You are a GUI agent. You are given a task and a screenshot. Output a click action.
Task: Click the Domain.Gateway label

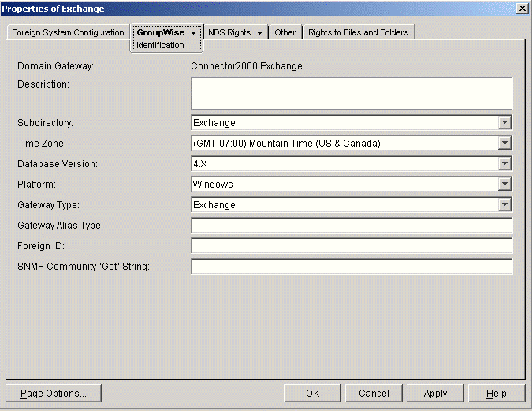[x=55, y=66]
